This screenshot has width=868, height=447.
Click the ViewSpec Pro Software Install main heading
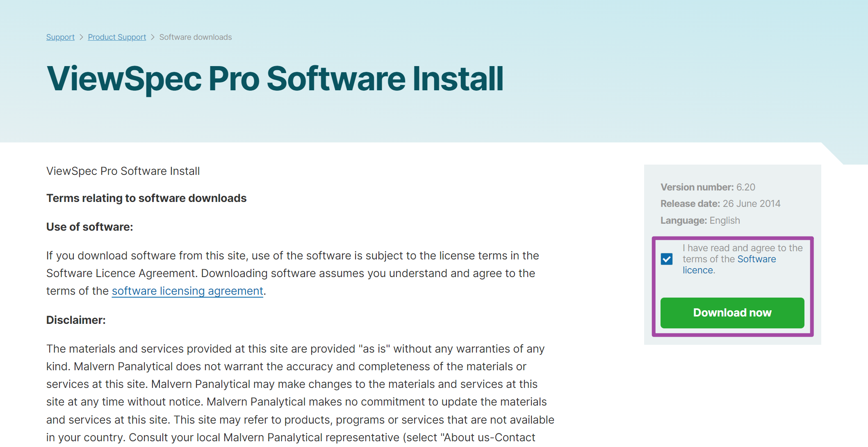coord(275,79)
